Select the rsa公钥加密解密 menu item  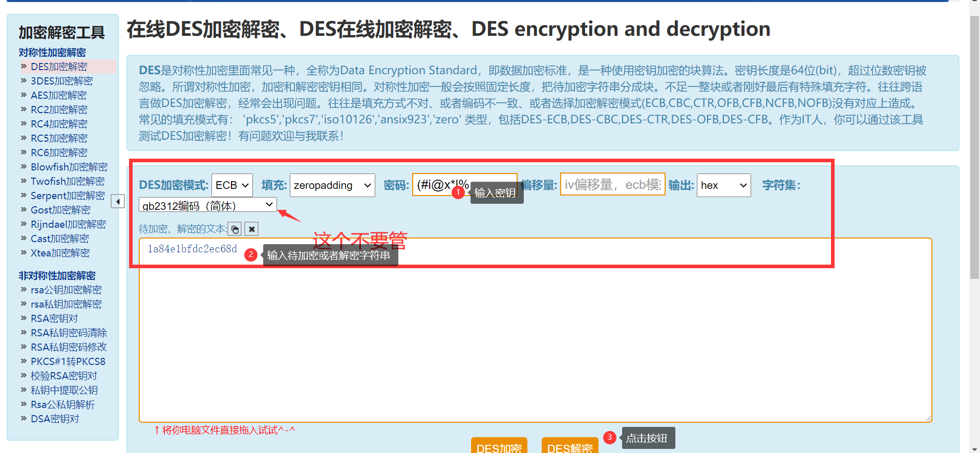tap(66, 290)
